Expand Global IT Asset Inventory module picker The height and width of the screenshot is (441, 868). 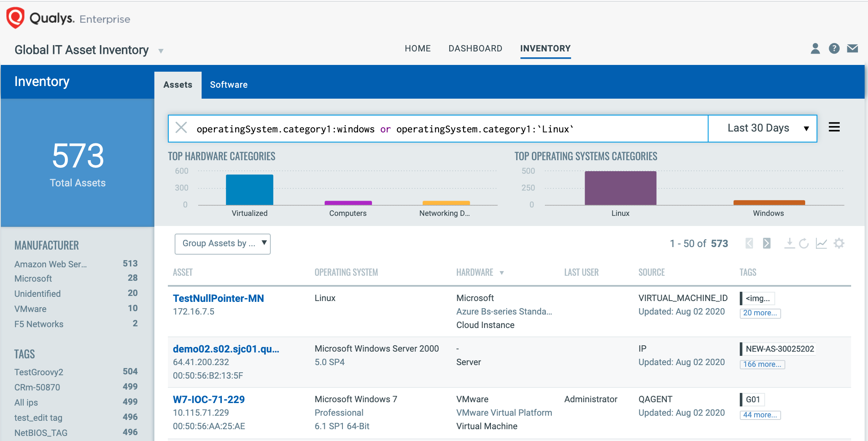click(161, 51)
